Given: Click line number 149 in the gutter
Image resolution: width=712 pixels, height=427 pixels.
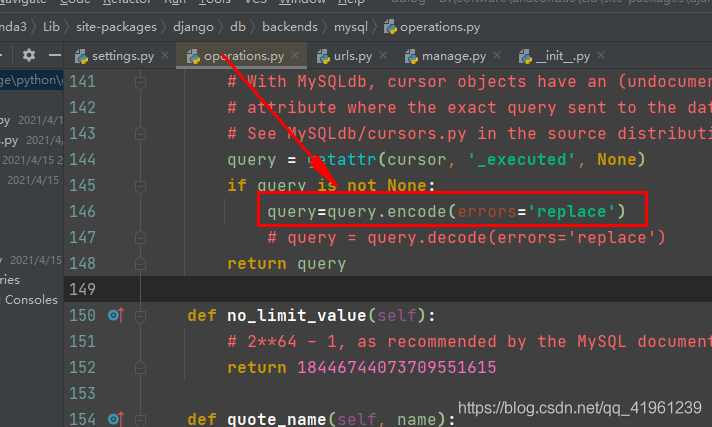Looking at the screenshot, I should [82, 289].
